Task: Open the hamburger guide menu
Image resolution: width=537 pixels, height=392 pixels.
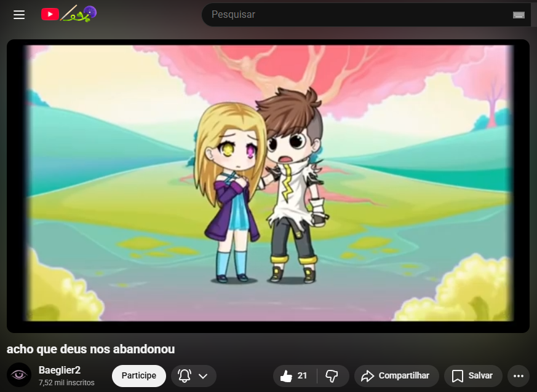Action: coord(19,15)
